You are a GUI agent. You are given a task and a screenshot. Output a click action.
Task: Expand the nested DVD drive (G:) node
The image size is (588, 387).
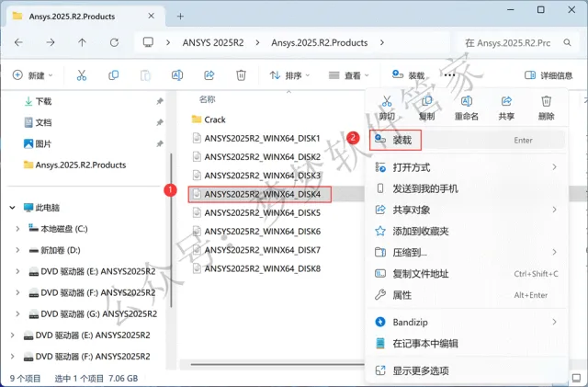click(x=17, y=313)
